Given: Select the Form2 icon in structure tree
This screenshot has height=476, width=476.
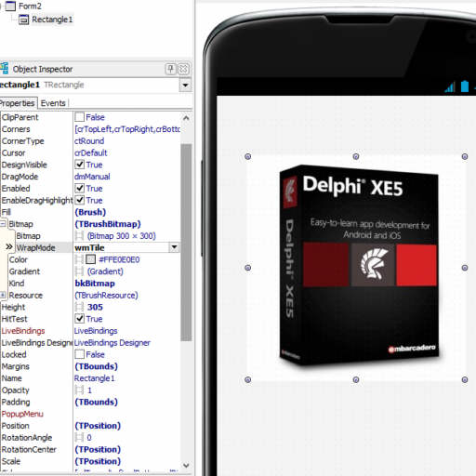Looking at the screenshot, I should click(10, 6).
